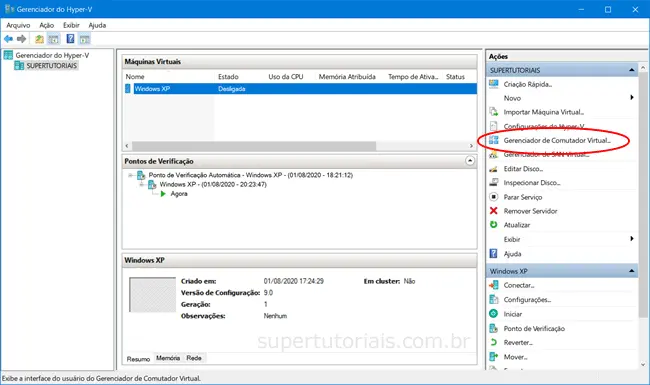Click the Conectar icon
The width and height of the screenshot is (650, 385).
point(494,285)
